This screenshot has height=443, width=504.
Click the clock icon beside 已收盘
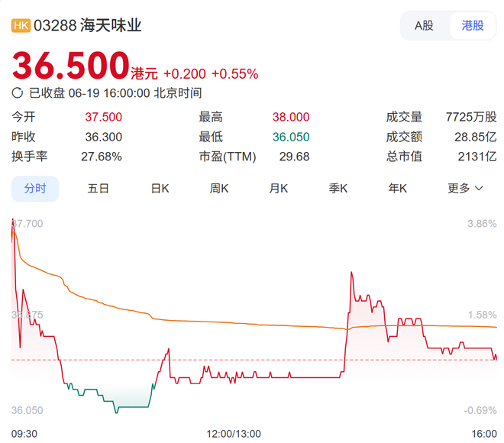[x=18, y=93]
